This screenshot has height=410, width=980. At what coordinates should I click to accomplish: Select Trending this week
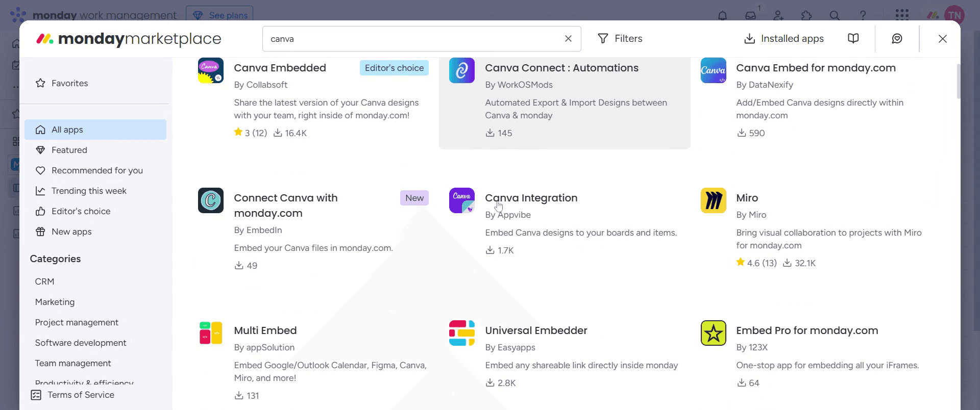pos(95,191)
